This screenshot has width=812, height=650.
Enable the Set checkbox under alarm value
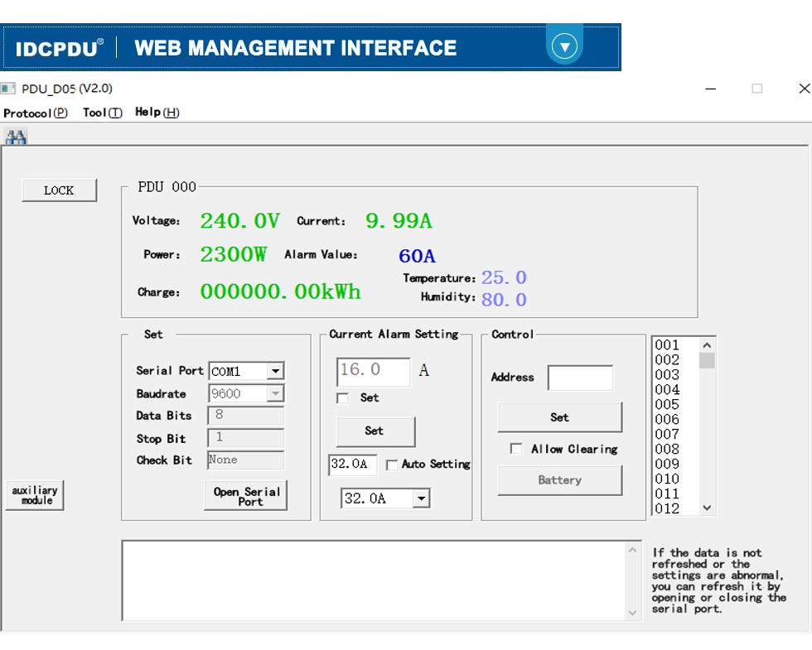point(342,398)
